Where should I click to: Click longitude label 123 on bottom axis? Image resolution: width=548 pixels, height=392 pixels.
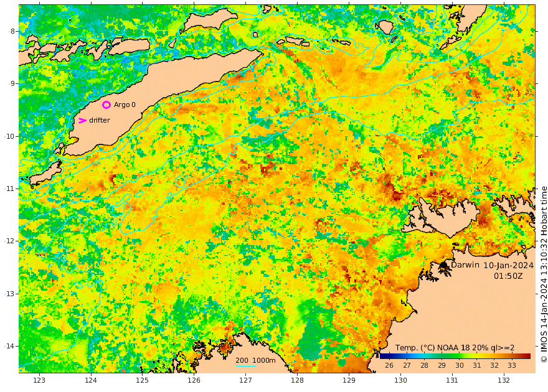pyautogui.click(x=39, y=380)
